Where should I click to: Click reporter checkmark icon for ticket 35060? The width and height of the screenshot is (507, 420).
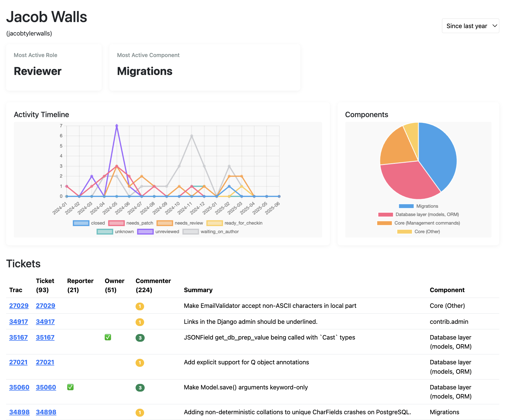[71, 387]
